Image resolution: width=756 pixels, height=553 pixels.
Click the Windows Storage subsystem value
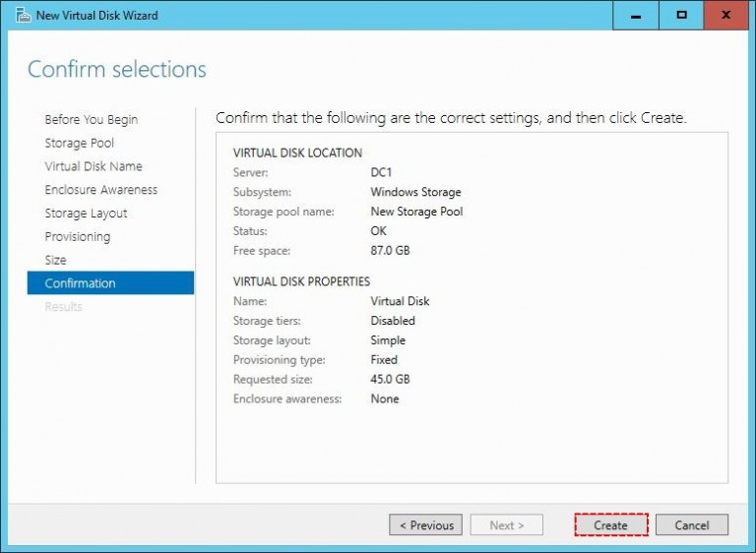coord(415,192)
